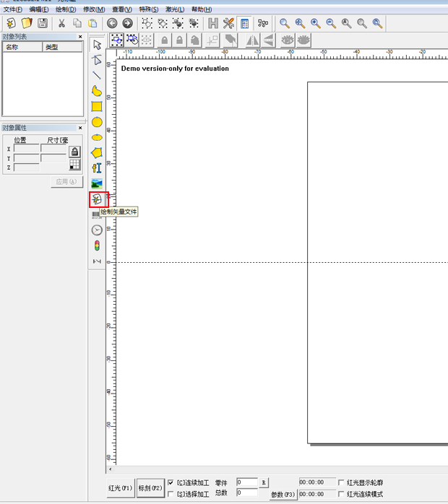Click the 红光(F1) button
The width and height of the screenshot is (448, 504).
pyautogui.click(x=120, y=488)
